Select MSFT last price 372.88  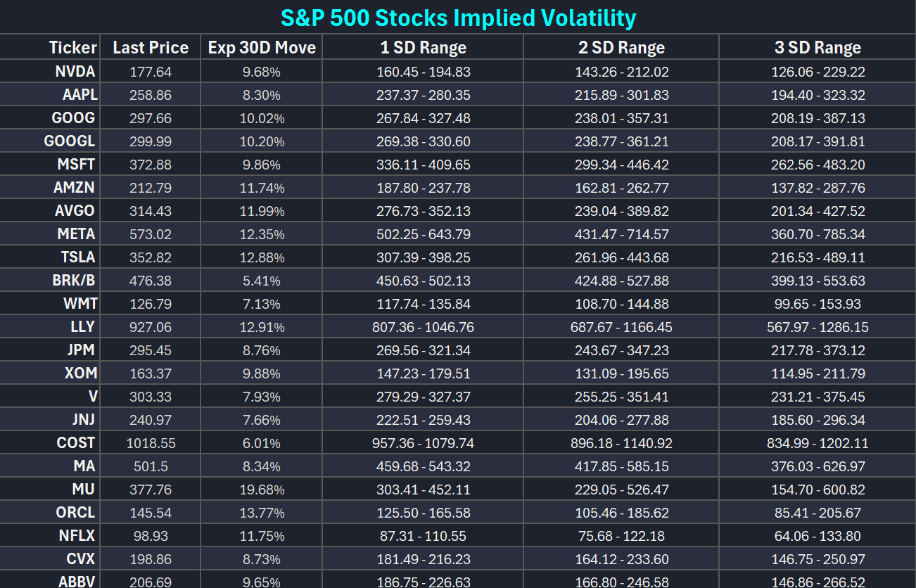point(151,165)
